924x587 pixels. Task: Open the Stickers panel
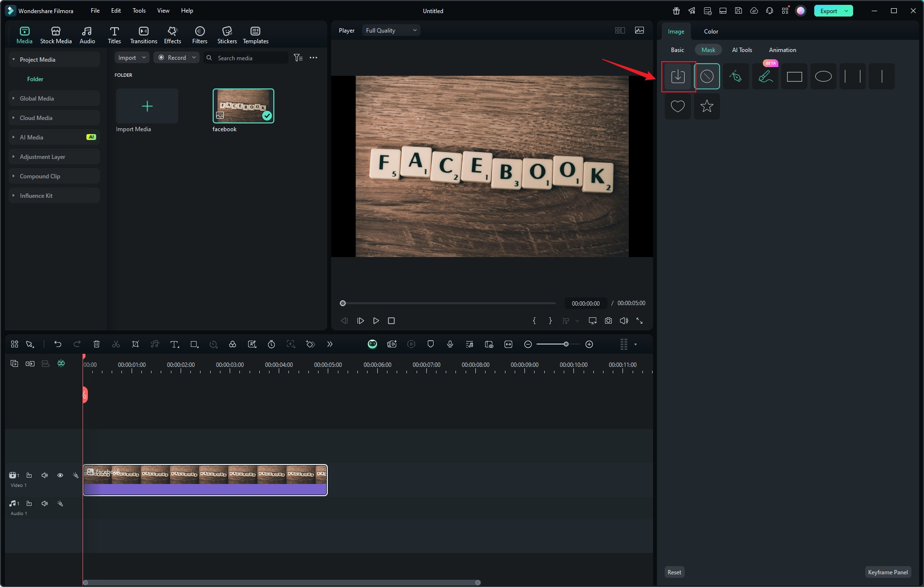point(227,35)
